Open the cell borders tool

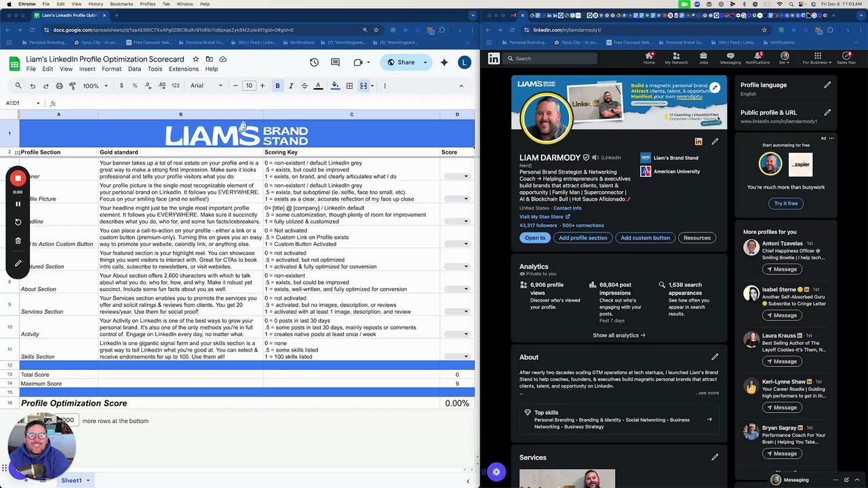[349, 86]
